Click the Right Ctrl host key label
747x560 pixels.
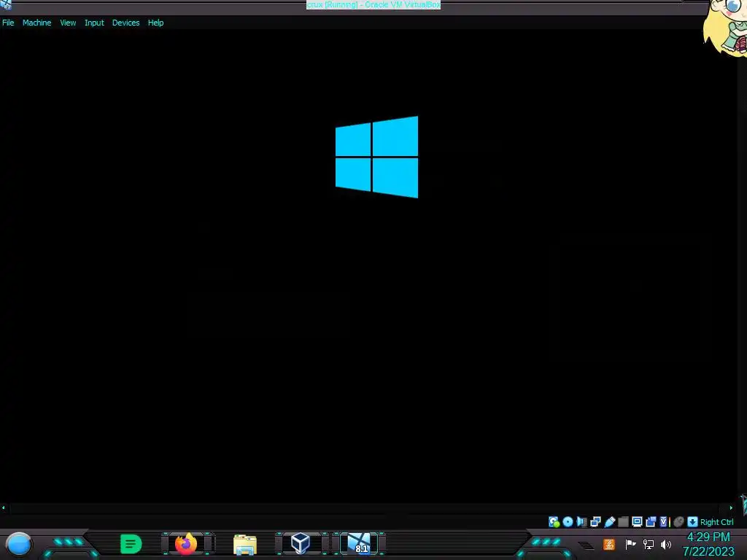coord(717,522)
